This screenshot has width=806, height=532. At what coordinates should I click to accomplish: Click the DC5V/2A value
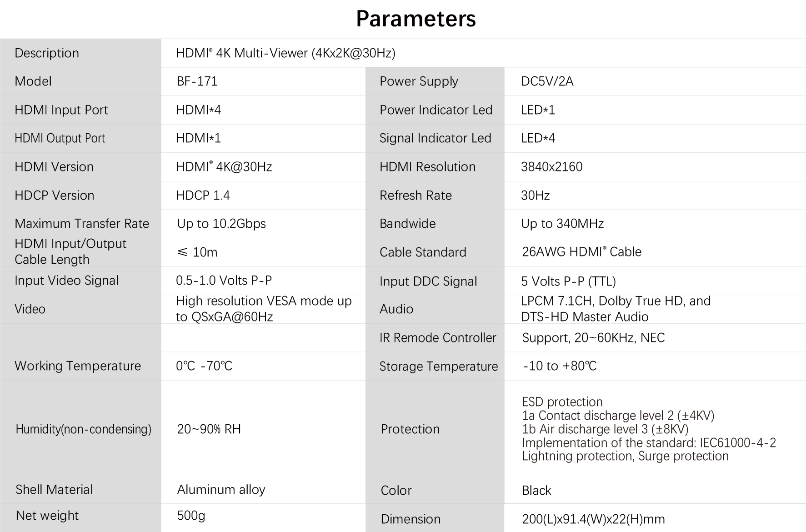(547, 81)
